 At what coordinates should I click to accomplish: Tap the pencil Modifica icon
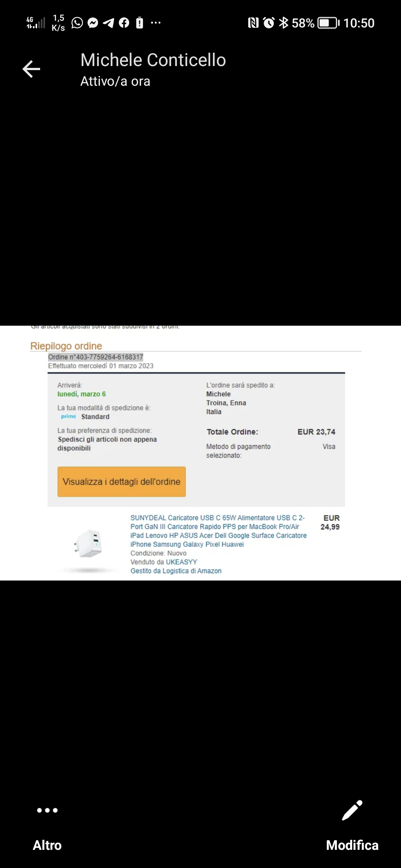point(352,810)
